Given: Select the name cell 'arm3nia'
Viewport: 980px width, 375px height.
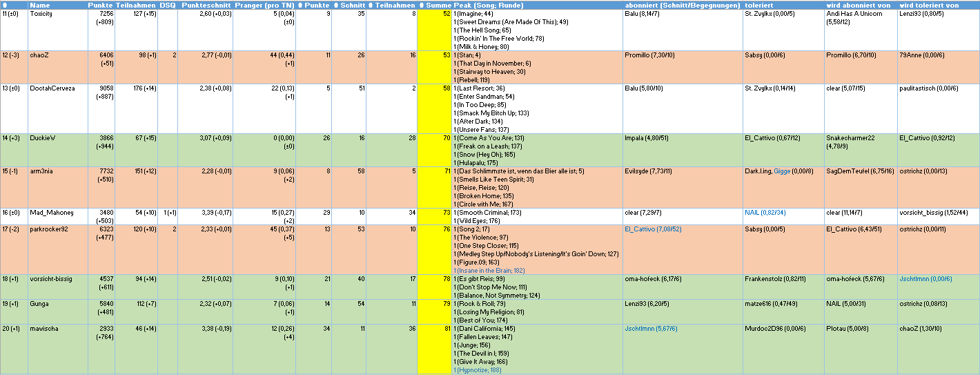Looking at the screenshot, I should point(57,187).
